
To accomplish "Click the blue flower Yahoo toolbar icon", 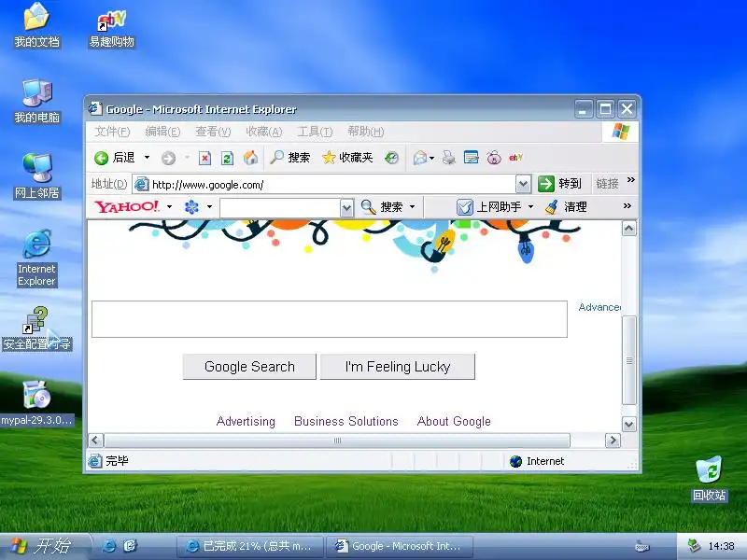I will click(x=191, y=207).
